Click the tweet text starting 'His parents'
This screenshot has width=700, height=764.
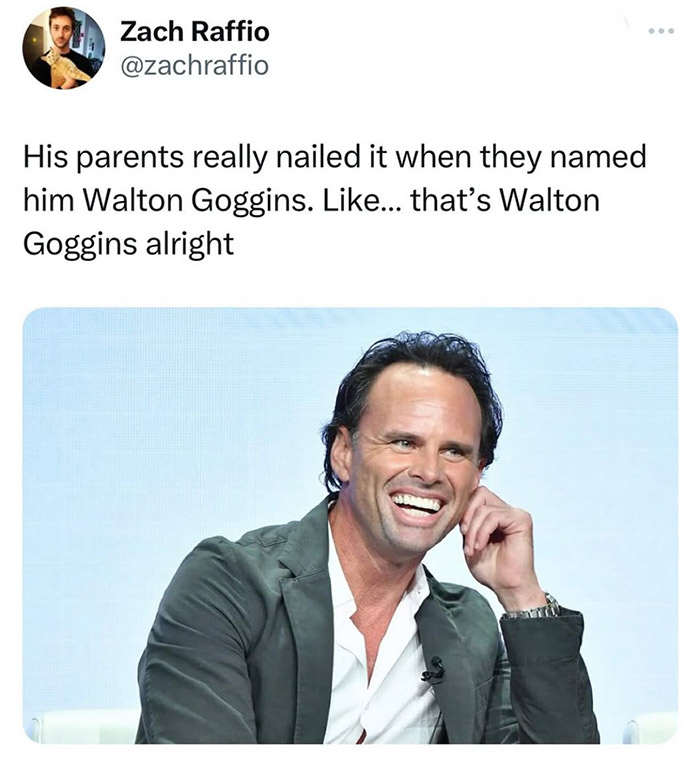[x=335, y=200]
